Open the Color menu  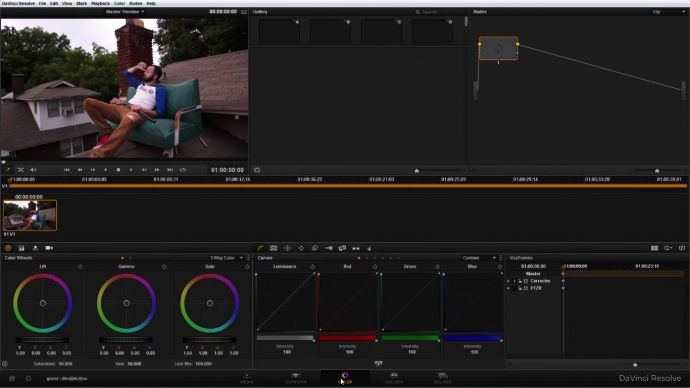click(x=119, y=3)
